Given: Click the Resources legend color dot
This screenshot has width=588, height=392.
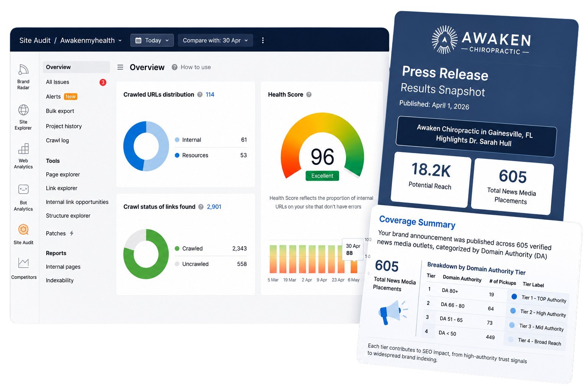Looking at the screenshot, I should click(x=177, y=155).
